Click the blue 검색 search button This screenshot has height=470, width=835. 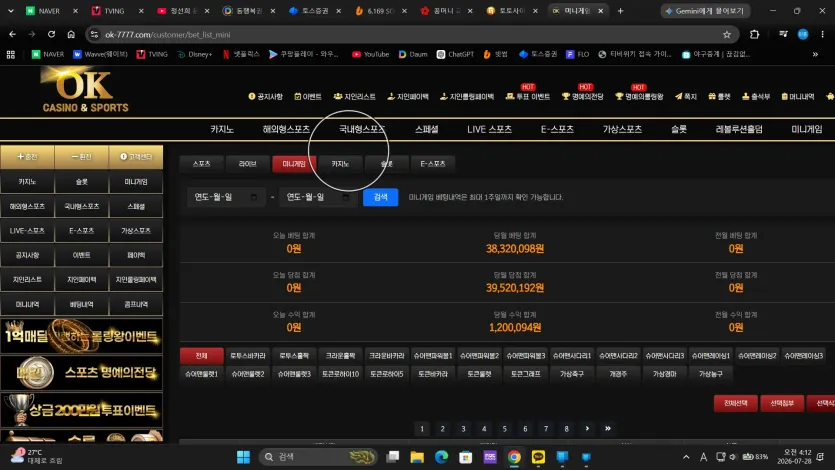(x=380, y=197)
